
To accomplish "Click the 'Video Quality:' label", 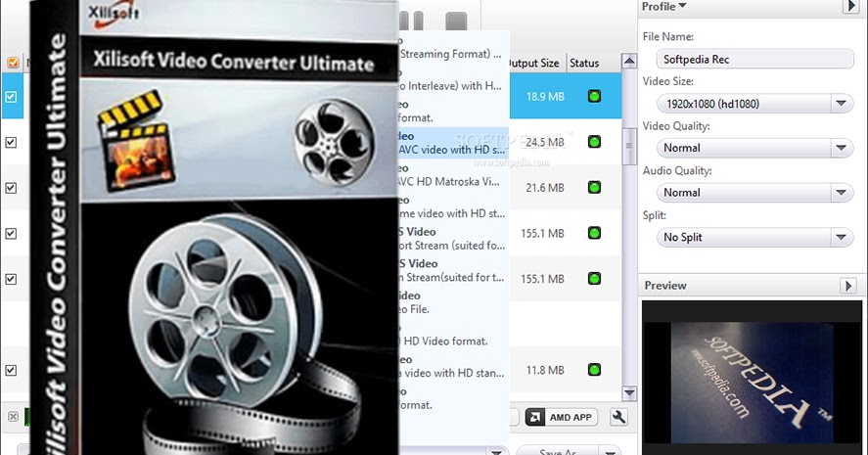I will click(676, 126).
